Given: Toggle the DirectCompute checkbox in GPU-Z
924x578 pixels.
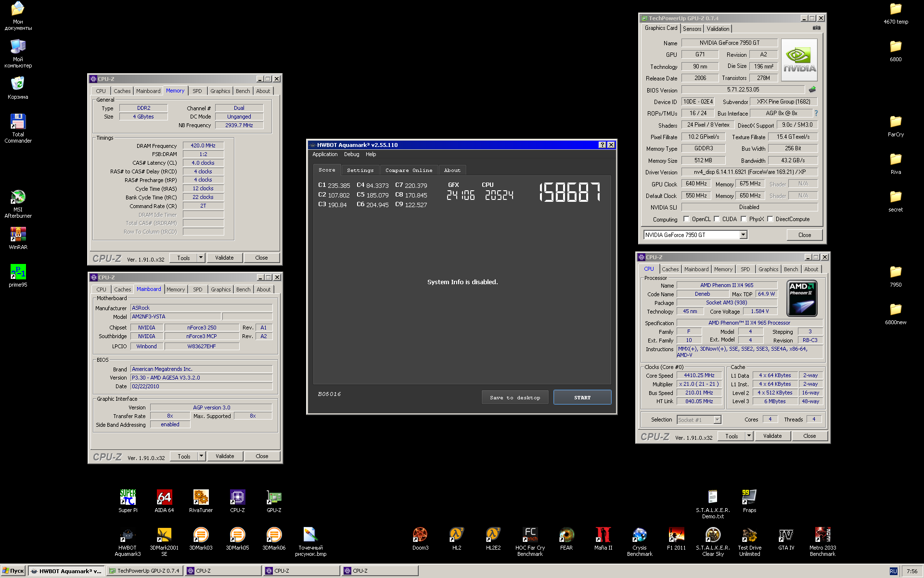Looking at the screenshot, I should [770, 219].
